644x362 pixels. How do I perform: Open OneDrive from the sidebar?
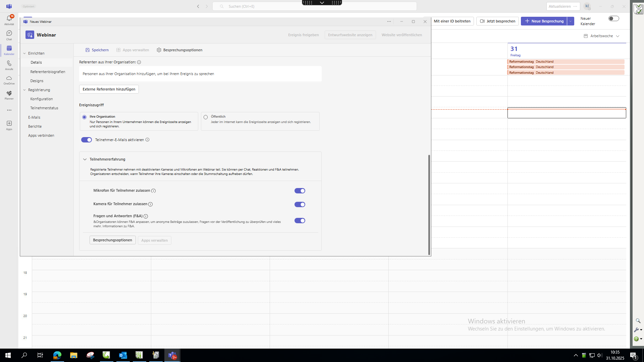[x=9, y=78]
